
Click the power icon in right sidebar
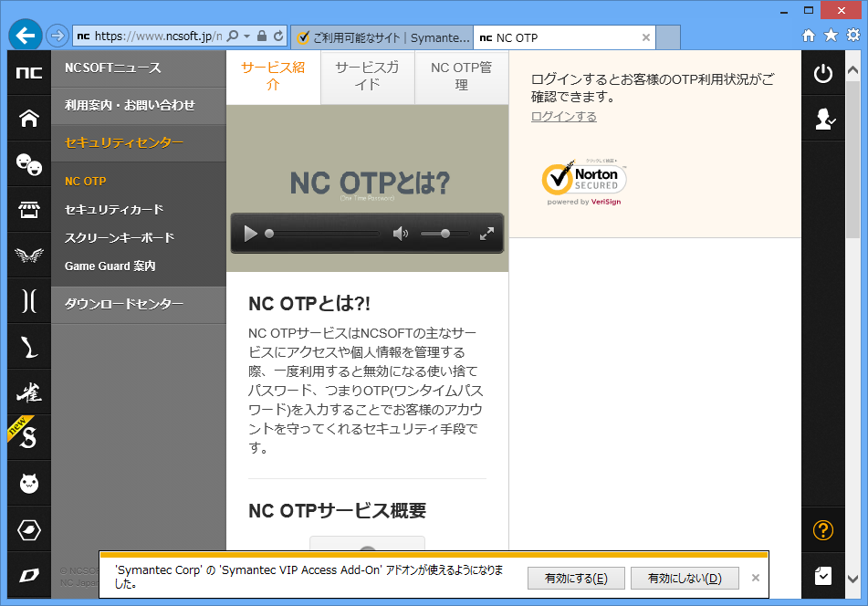tap(823, 73)
